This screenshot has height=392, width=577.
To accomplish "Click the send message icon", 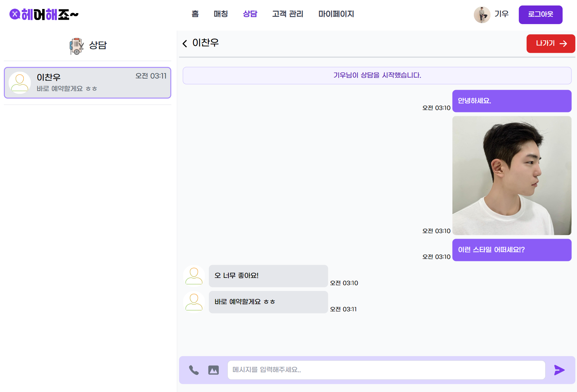I will point(559,370).
